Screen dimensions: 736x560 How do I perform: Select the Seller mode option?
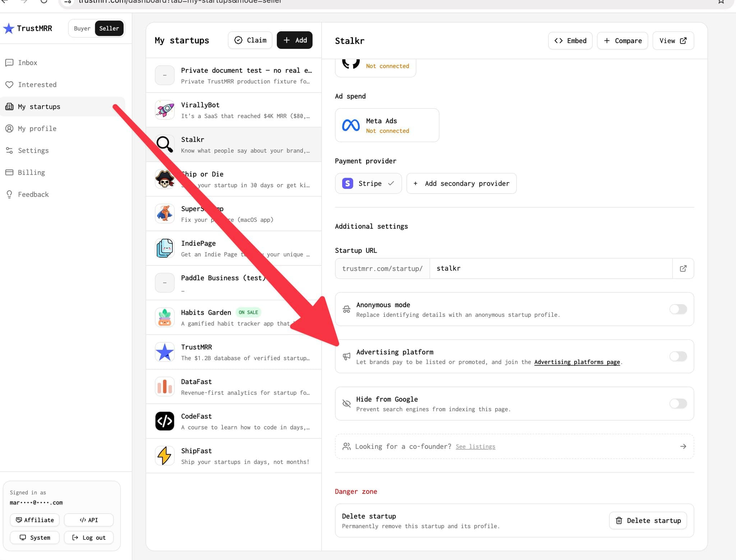[x=109, y=28]
